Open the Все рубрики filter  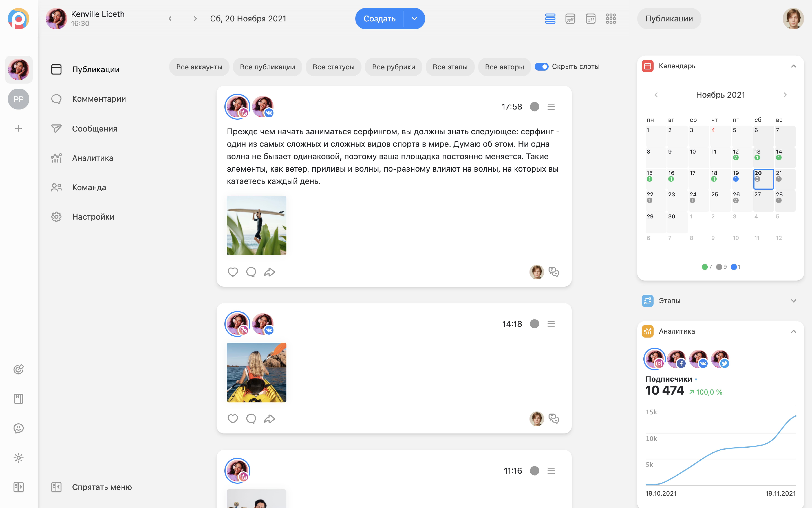coord(394,67)
